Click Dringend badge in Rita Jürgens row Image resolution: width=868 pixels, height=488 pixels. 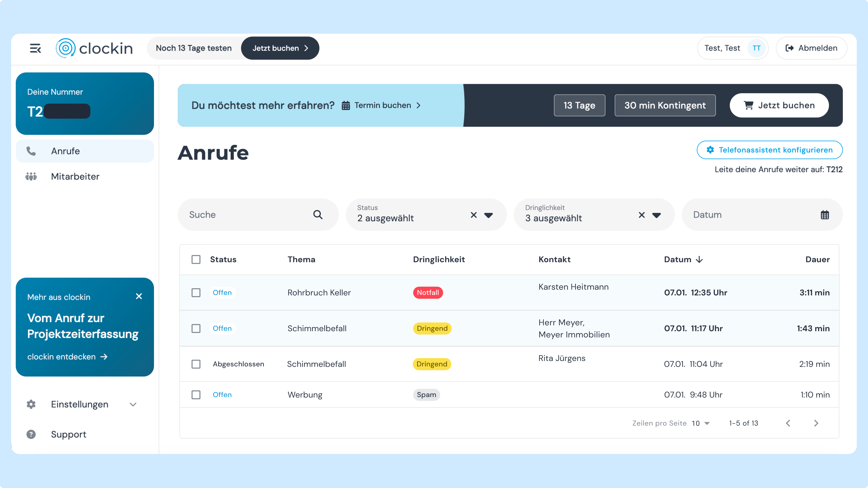pyautogui.click(x=432, y=364)
